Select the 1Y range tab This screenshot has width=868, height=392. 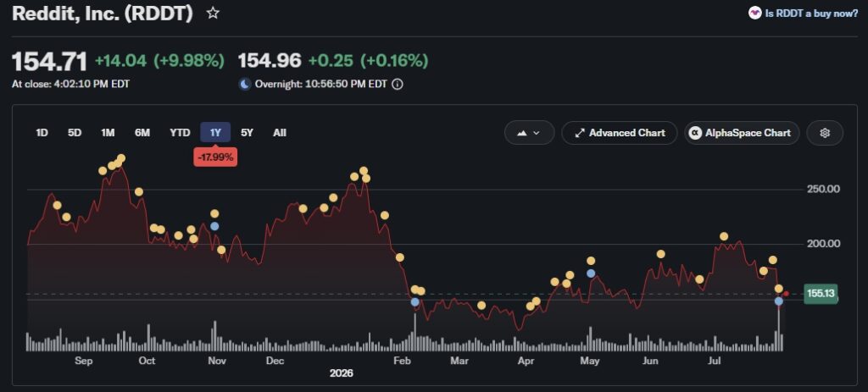(x=215, y=133)
